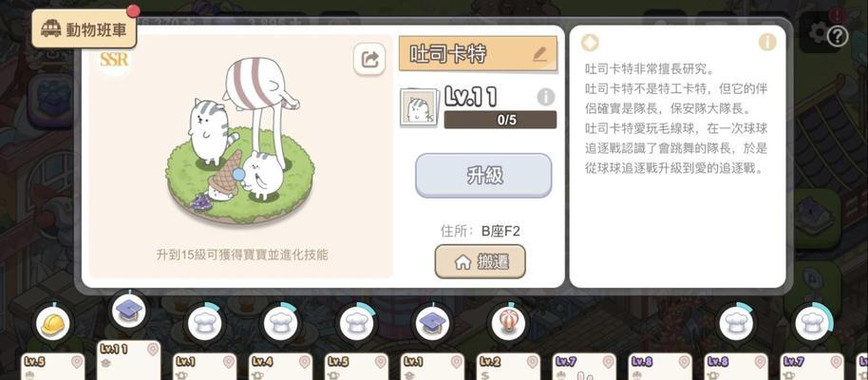Click the diamond icon atop description panel

pyautogui.click(x=590, y=43)
